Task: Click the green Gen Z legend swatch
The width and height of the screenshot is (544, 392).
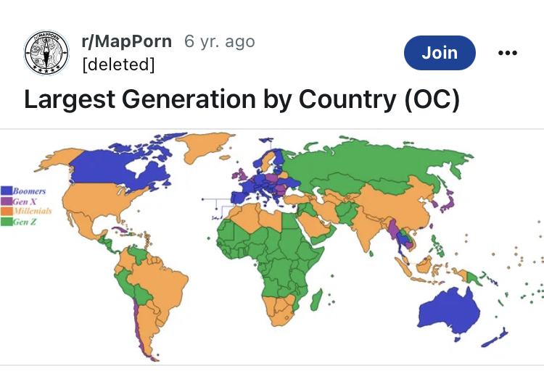Action: point(7,222)
